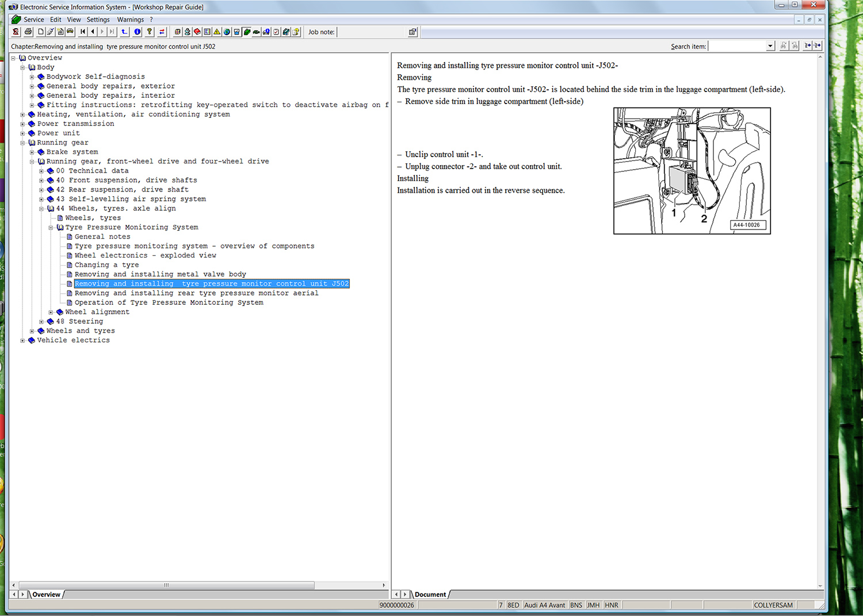Viewport: 863px width, 616px height.
Task: Click the icon right of the Job note field
Action: [413, 32]
